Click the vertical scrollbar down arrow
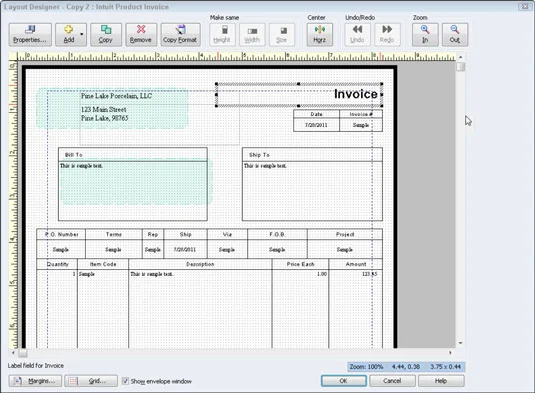Image resolution: width=535 pixels, height=393 pixels. 461,343
